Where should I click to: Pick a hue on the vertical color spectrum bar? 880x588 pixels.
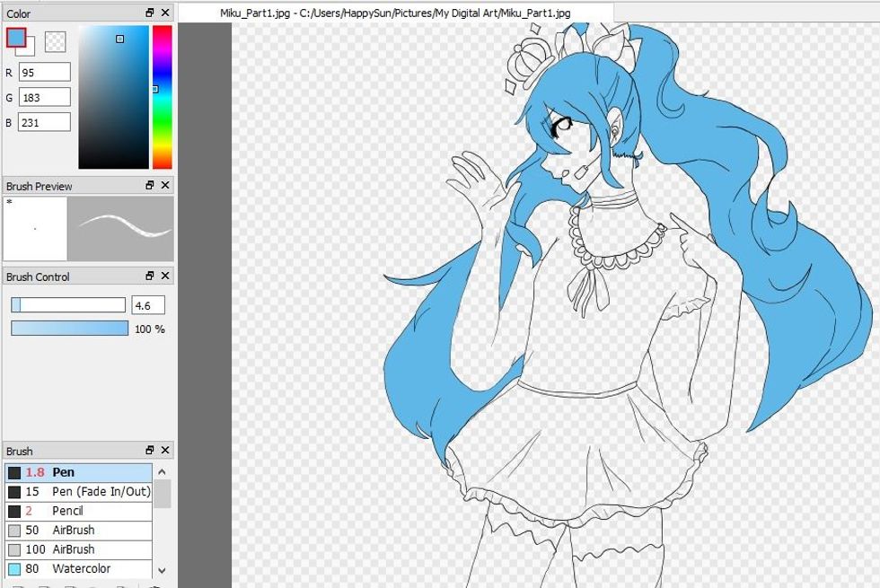point(160,90)
